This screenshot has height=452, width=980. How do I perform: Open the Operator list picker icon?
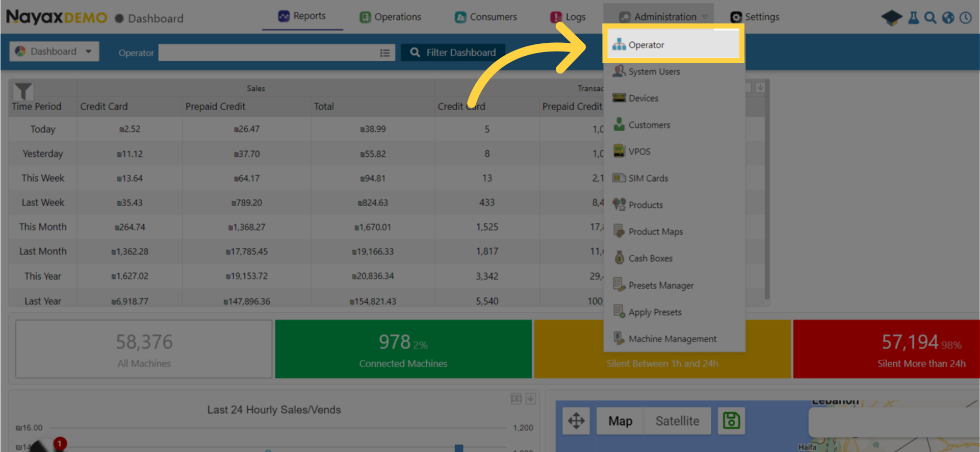tap(385, 53)
